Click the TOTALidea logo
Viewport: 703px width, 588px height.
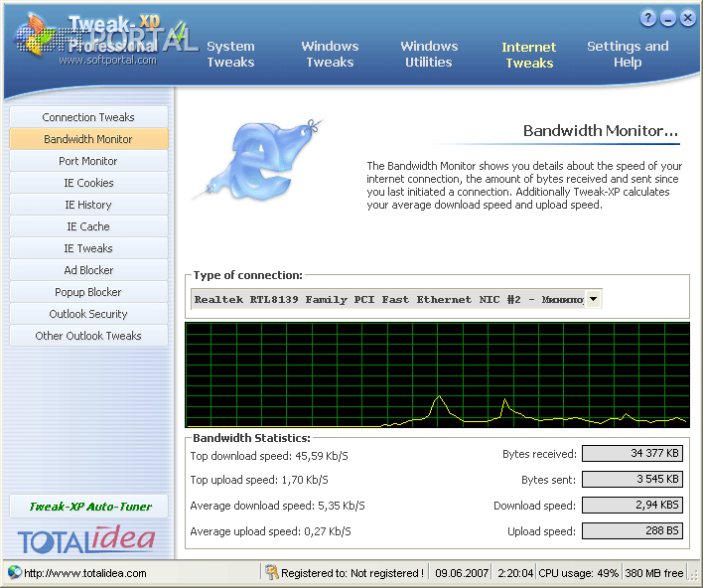[x=86, y=539]
